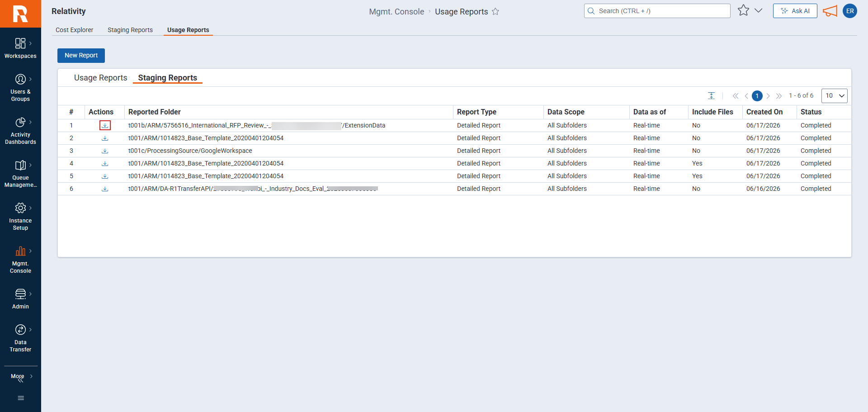
Task: Select Staging Reports sub-tab in panel
Action: pyautogui.click(x=168, y=78)
